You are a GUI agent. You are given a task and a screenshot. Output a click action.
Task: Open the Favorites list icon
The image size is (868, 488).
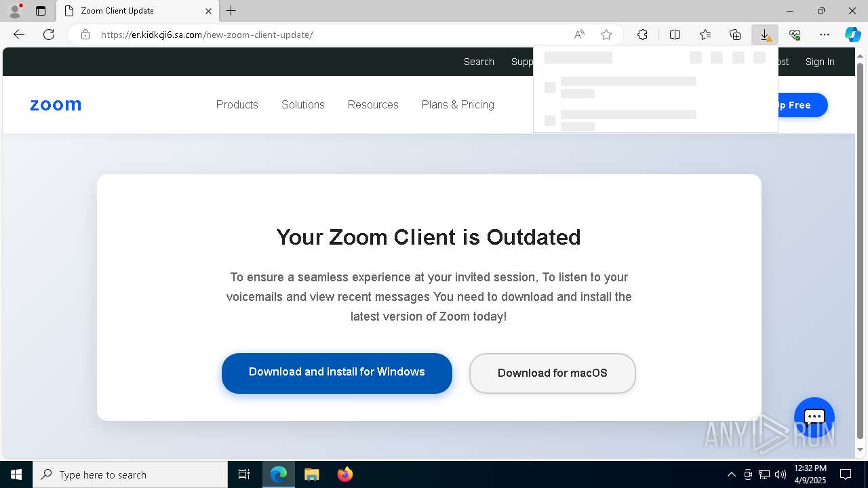[705, 35]
